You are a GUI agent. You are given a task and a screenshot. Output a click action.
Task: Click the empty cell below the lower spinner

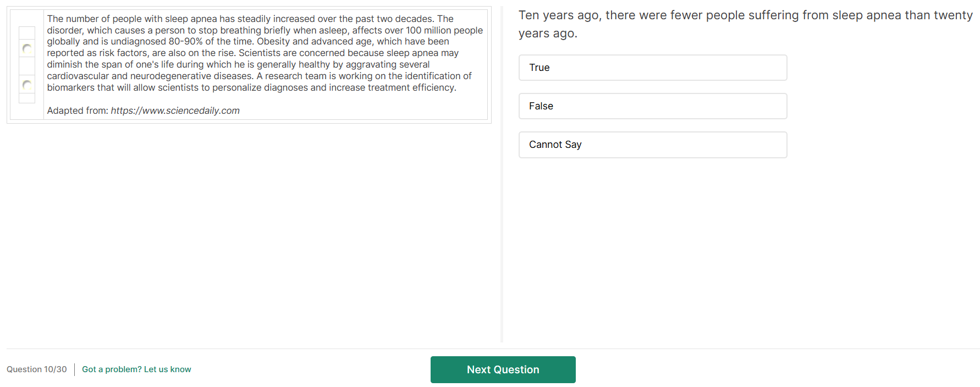27,98
